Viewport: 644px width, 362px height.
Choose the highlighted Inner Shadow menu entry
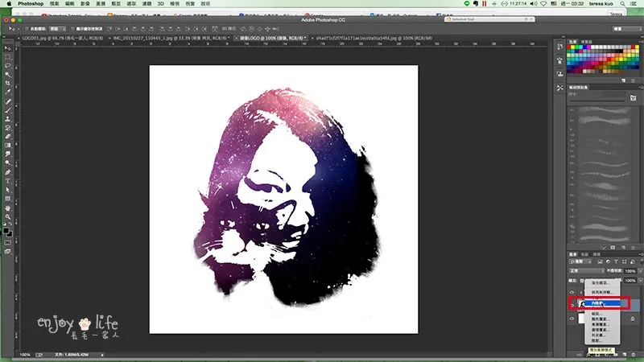[x=602, y=303]
